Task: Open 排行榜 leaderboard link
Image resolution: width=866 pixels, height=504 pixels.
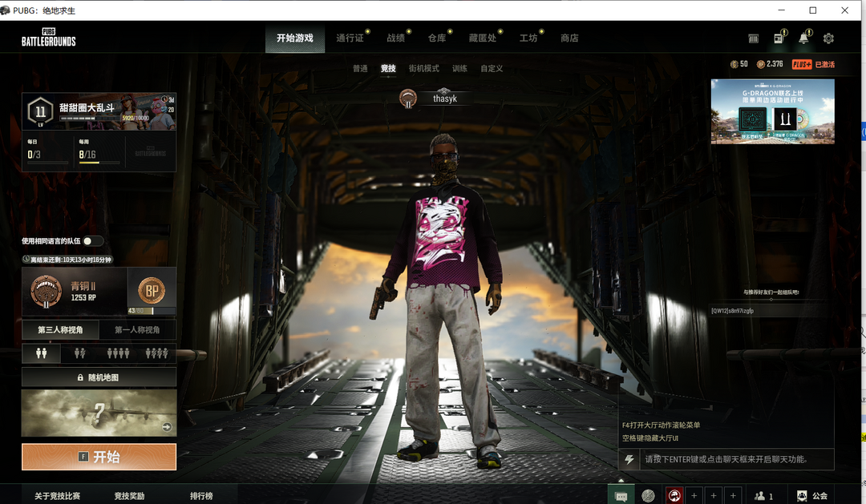Action: click(x=201, y=496)
